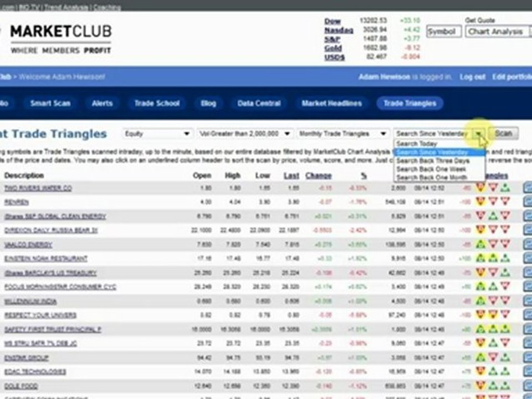Click Open price 94.42 in ENSTAR GROUP row
The image size is (532, 399).
(204, 357)
